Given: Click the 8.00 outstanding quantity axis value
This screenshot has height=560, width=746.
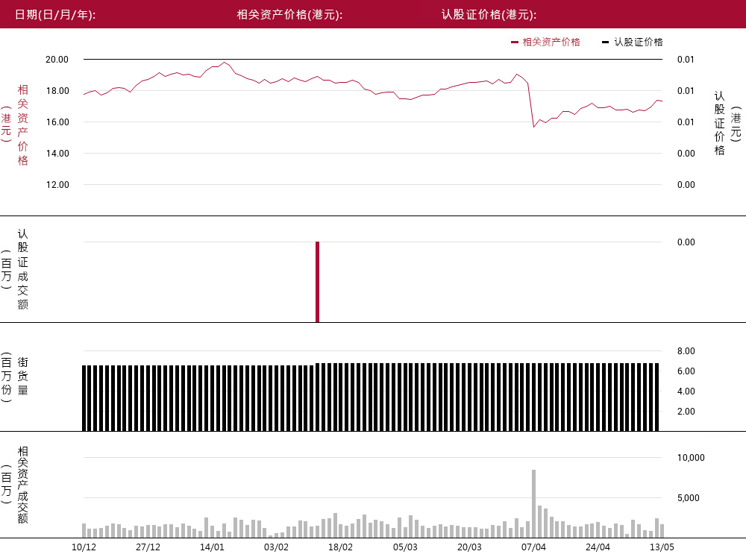Looking at the screenshot, I should 686,351.
